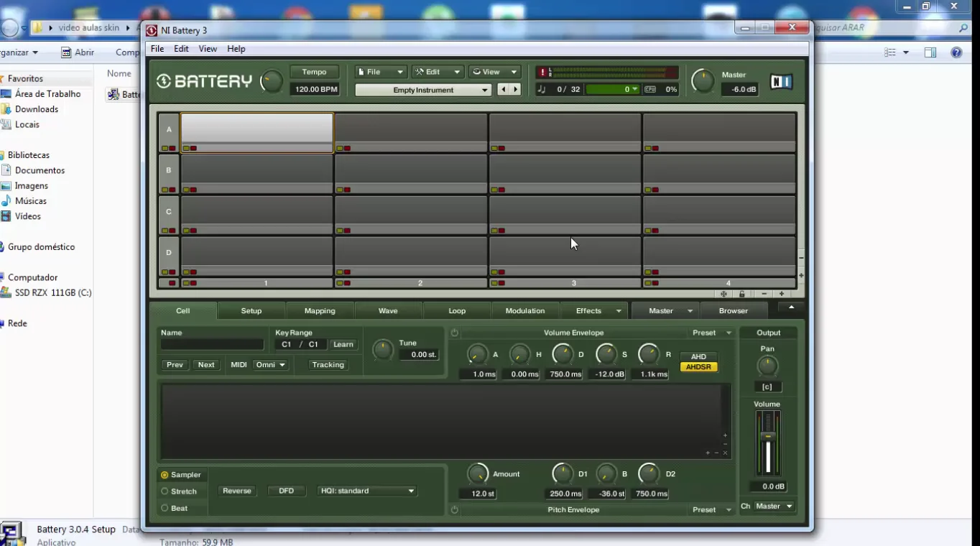Screen dimensions: 980x546
Task: Click the matrix minus icon below grid
Action: (764, 294)
